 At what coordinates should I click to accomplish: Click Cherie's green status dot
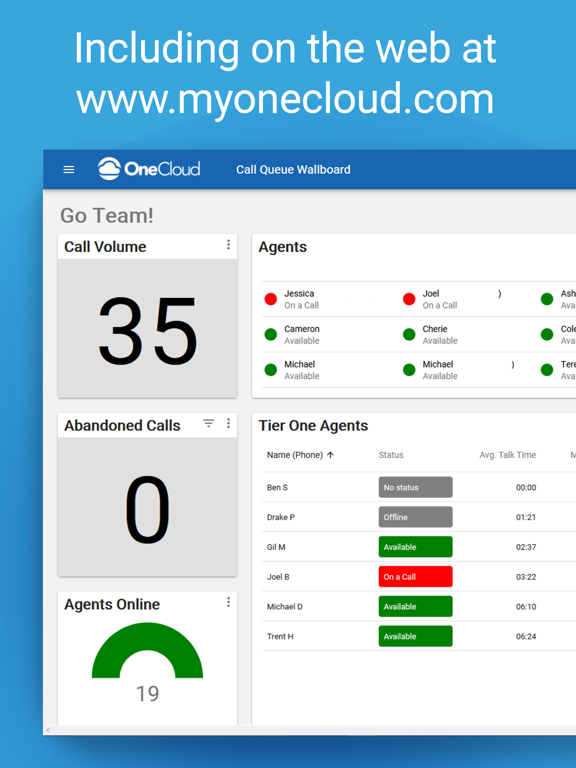tap(409, 334)
